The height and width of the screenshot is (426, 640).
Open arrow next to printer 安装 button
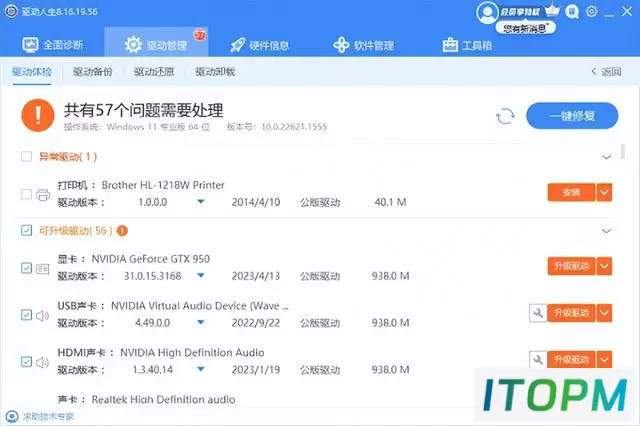[x=604, y=192]
